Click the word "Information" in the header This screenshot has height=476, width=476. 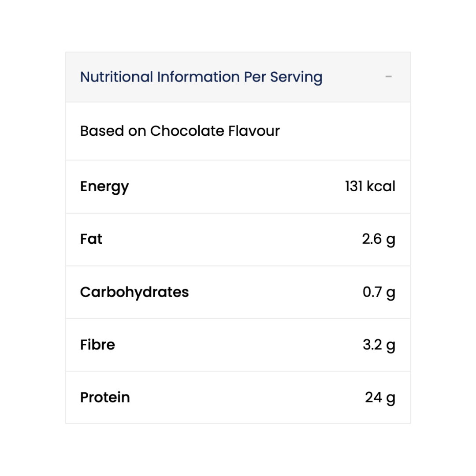coord(198,77)
